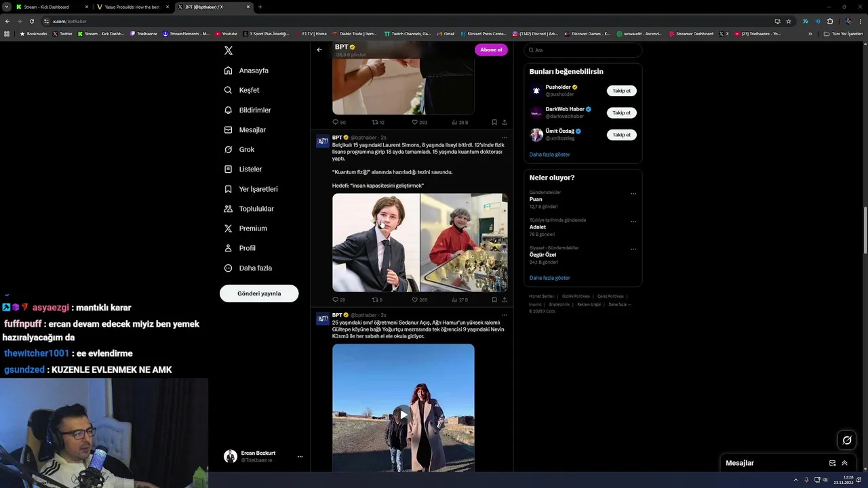Viewport: 868px width, 488px height.
Task: Bookmark the top post with 283 likes
Action: tap(494, 123)
